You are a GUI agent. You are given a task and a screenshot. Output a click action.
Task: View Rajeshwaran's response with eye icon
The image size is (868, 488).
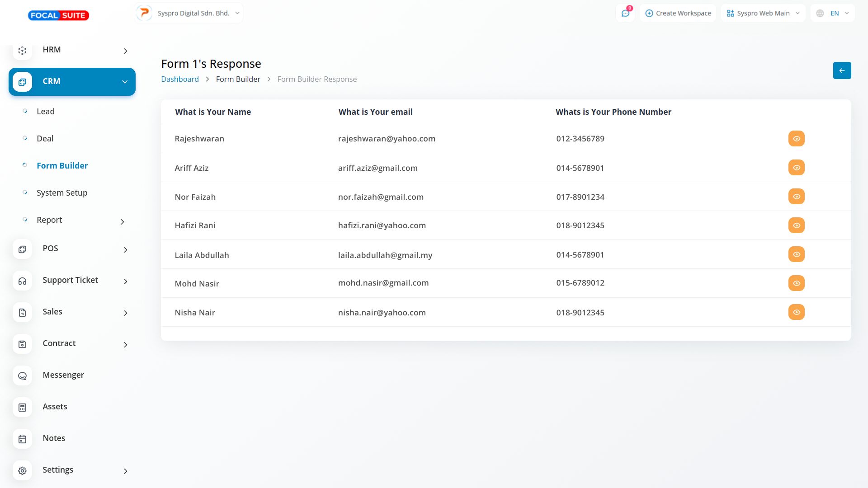pyautogui.click(x=796, y=139)
